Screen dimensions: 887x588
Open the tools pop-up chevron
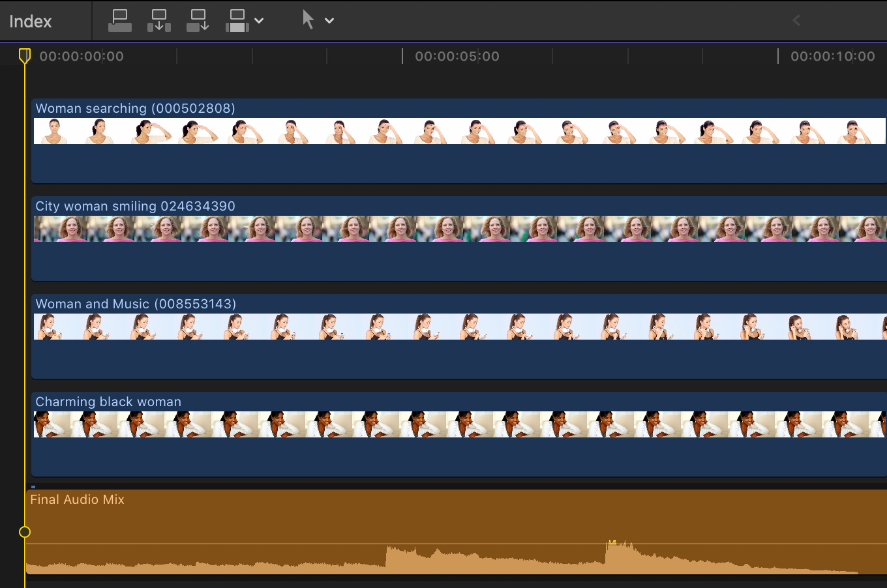coord(329,21)
